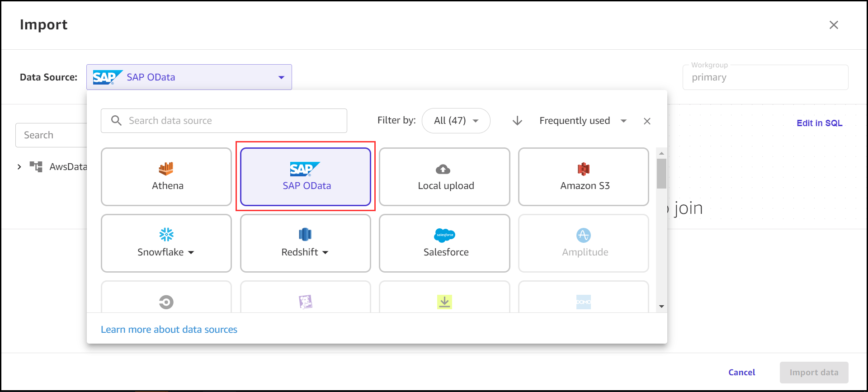This screenshot has width=868, height=392.
Task: Open the Frequently used sort dropdown
Action: tap(583, 121)
